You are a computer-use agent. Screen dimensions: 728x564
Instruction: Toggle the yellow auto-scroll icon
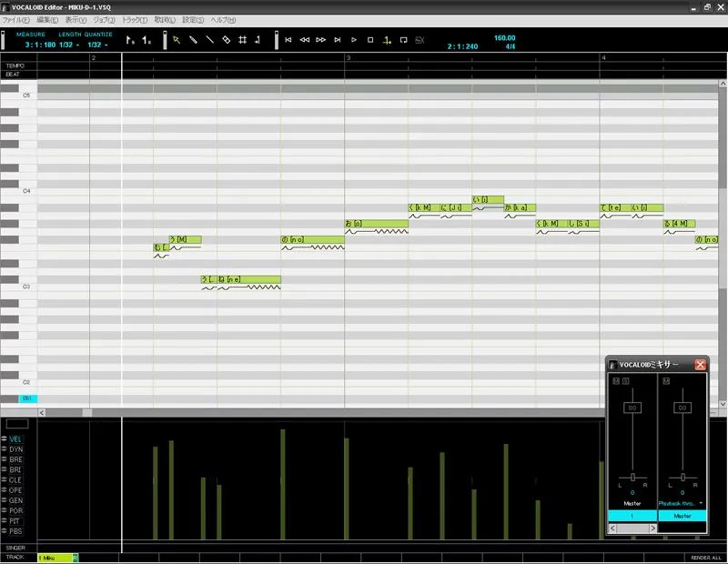pos(387,40)
